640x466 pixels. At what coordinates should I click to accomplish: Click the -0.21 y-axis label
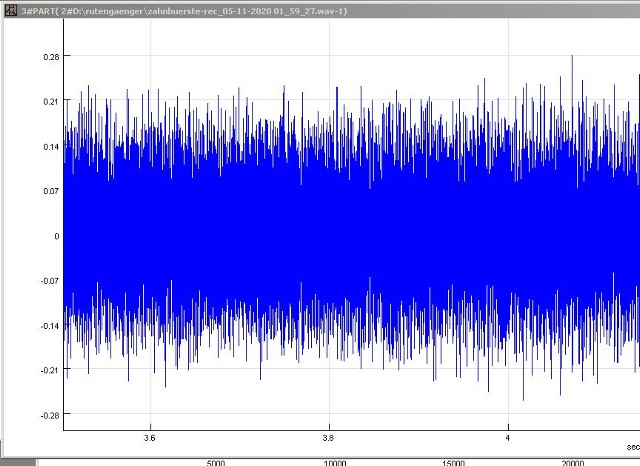pyautogui.click(x=50, y=370)
